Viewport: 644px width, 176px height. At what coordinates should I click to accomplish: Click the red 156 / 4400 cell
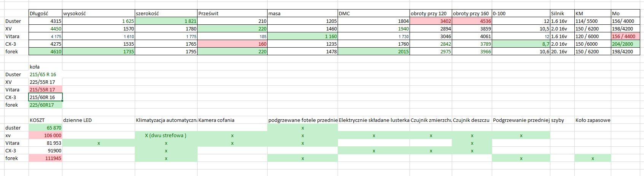click(x=625, y=36)
